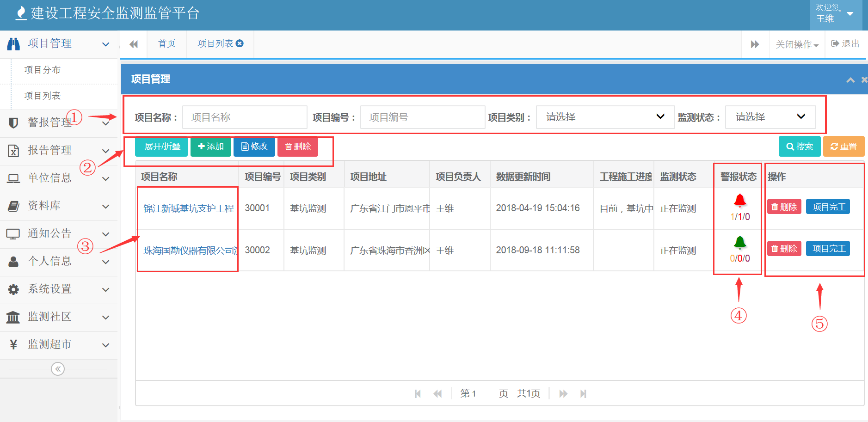
Task: Click the 报告管理 document icon
Action: pyautogui.click(x=13, y=150)
